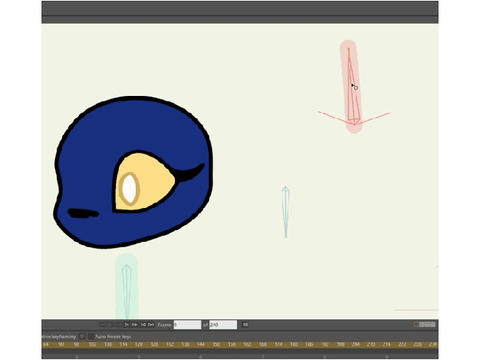
Task: Step forward one frame
Action: tap(135, 325)
